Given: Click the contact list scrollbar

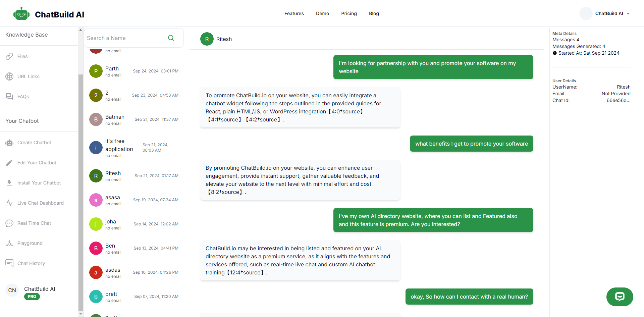Looking at the screenshot, I should [x=80, y=168].
